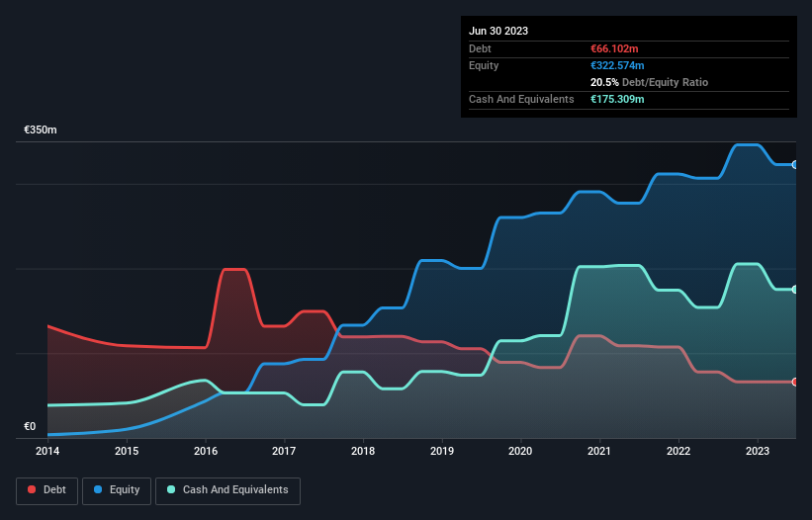Click the teal Cash legend dot
The height and width of the screenshot is (520, 812).
point(171,489)
